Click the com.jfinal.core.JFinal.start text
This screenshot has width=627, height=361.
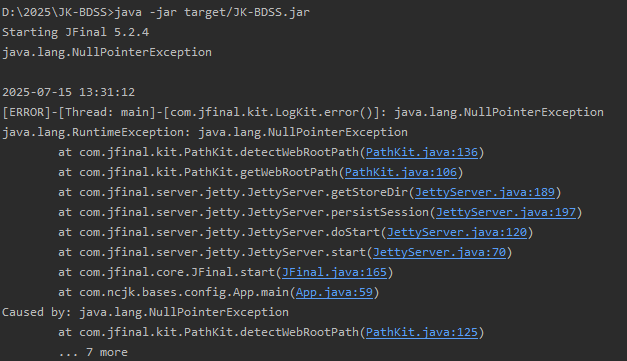click(x=177, y=272)
